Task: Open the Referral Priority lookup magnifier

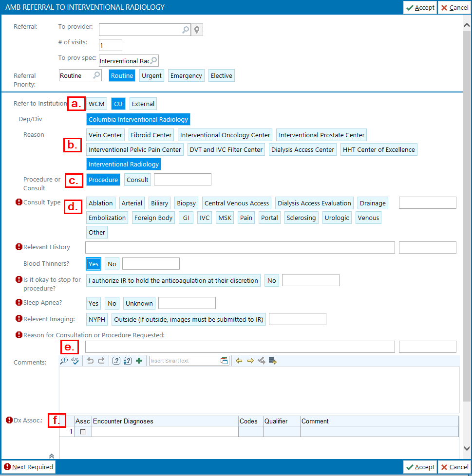Action: point(96,75)
